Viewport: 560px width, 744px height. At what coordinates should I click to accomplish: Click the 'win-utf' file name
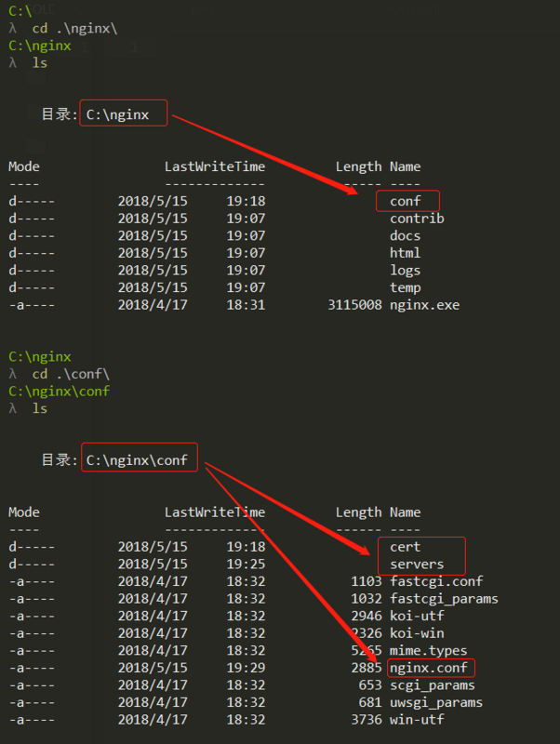click(x=417, y=719)
